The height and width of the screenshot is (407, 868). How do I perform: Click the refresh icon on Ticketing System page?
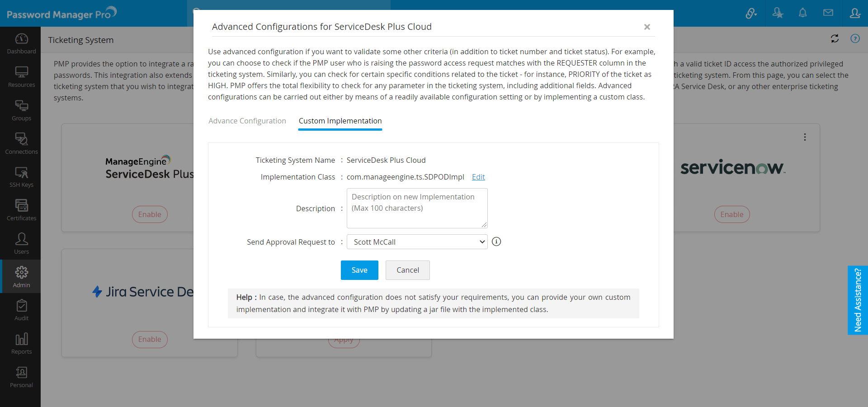point(835,39)
